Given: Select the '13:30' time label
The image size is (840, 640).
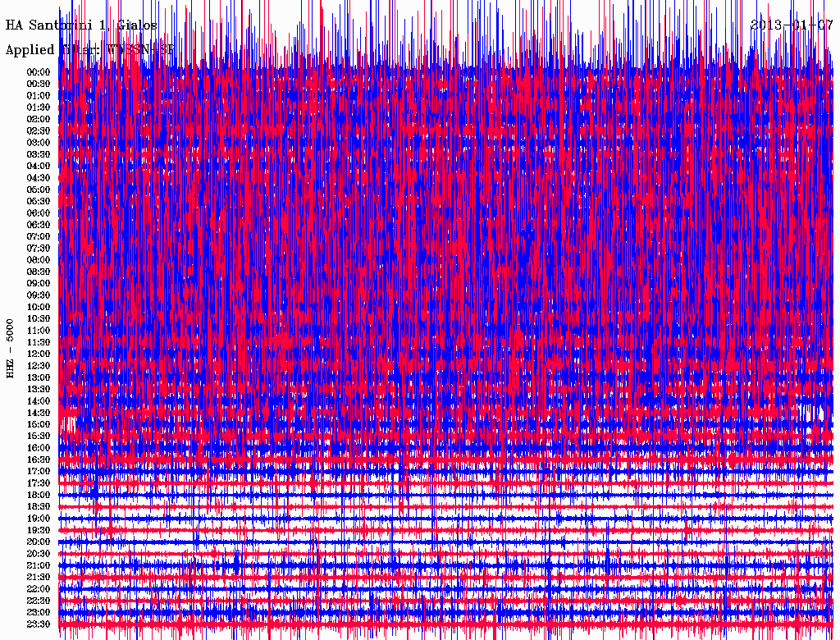Looking at the screenshot, I should coord(39,390).
